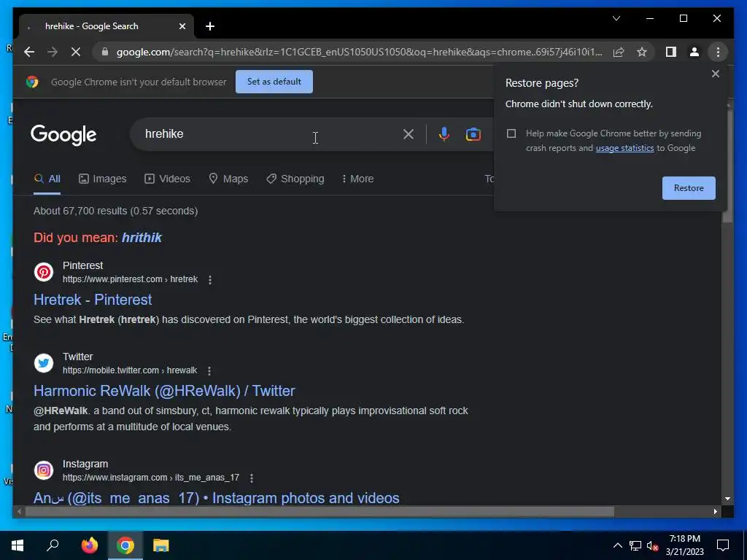Screen dimensions: 747x560
Task: Expand the More search filters
Action: click(x=357, y=179)
